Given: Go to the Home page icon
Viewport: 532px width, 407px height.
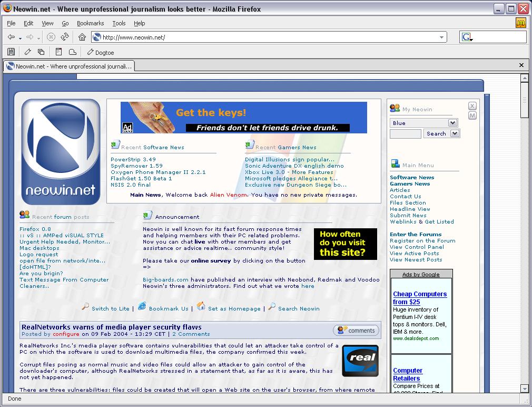Looking at the screenshot, I should coord(82,37).
